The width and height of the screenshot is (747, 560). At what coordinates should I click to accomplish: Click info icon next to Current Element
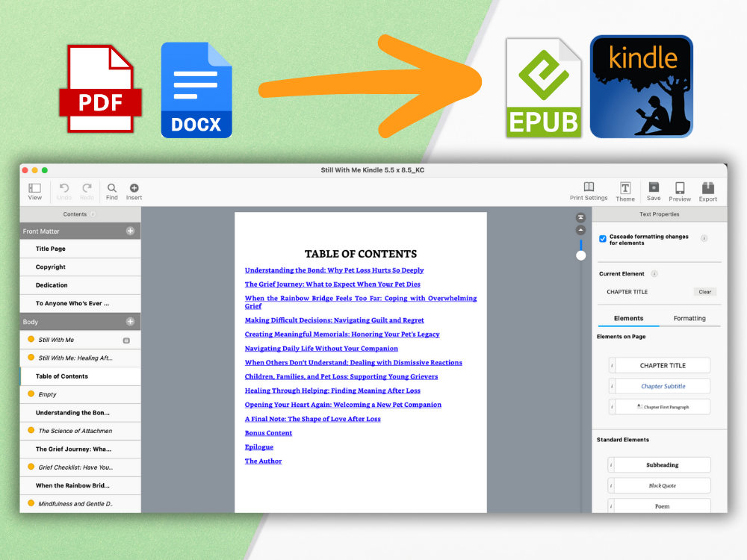pos(654,274)
